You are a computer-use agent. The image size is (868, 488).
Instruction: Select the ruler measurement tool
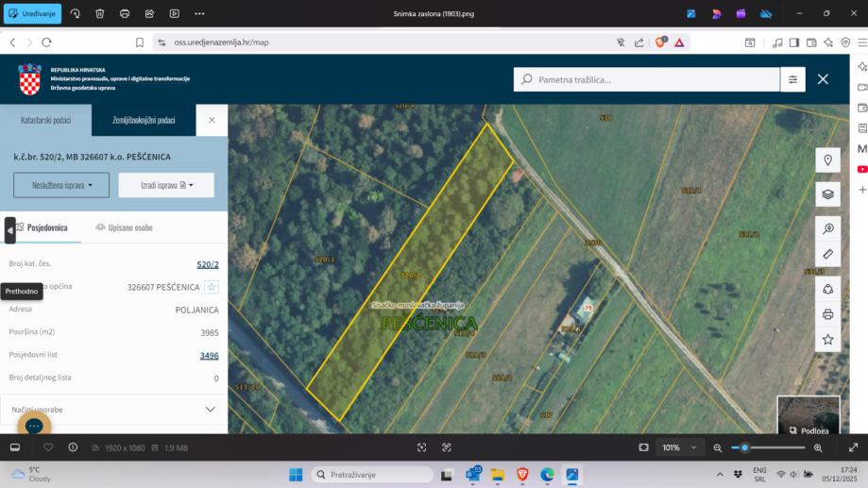tap(827, 255)
